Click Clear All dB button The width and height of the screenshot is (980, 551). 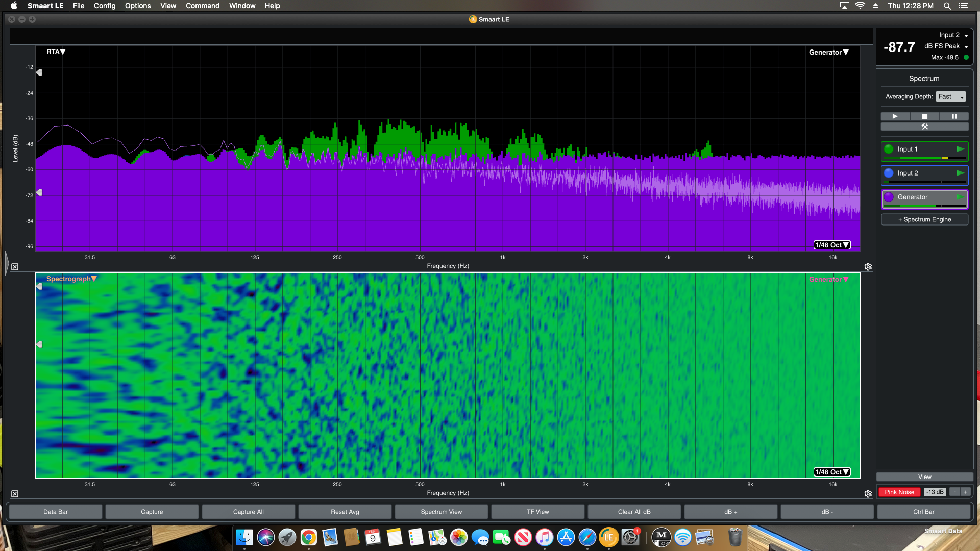(x=634, y=512)
